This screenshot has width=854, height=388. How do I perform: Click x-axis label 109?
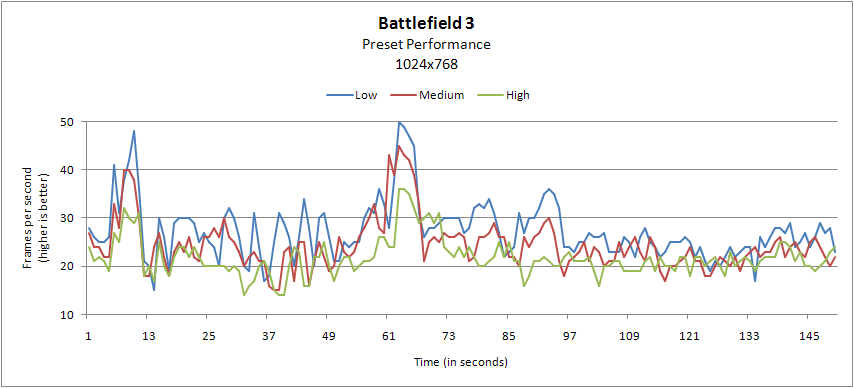tap(629, 337)
